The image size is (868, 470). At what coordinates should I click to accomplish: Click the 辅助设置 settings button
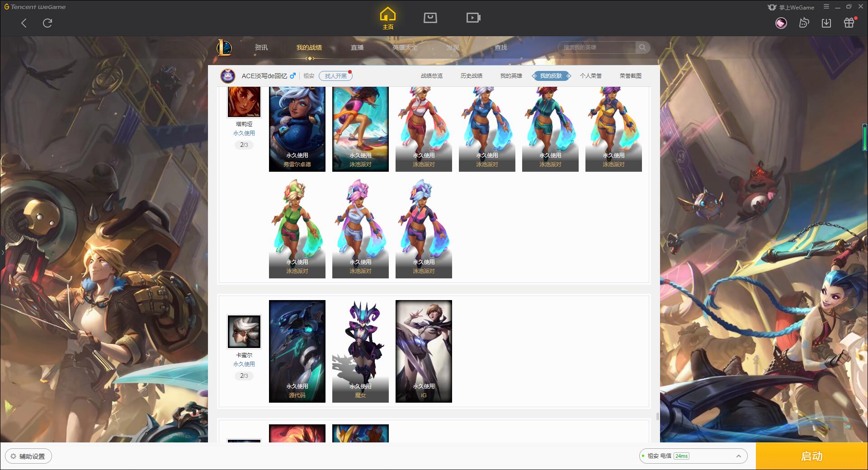pyautogui.click(x=28, y=456)
